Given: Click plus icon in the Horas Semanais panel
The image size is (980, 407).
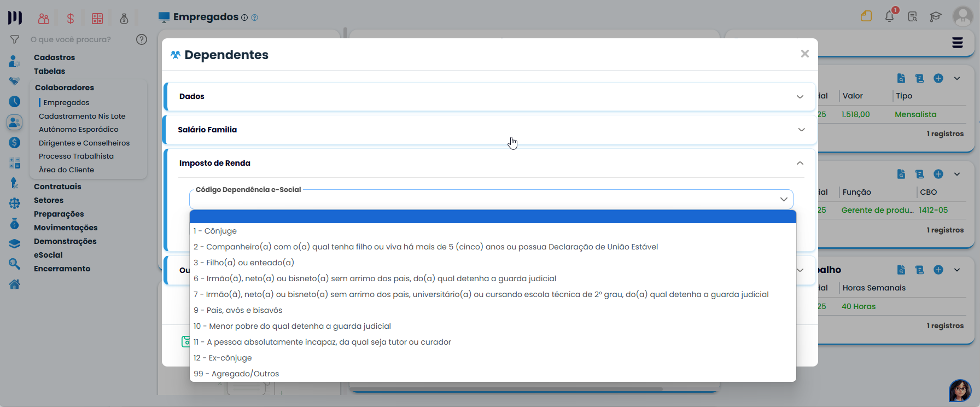Looking at the screenshot, I should coord(938,270).
